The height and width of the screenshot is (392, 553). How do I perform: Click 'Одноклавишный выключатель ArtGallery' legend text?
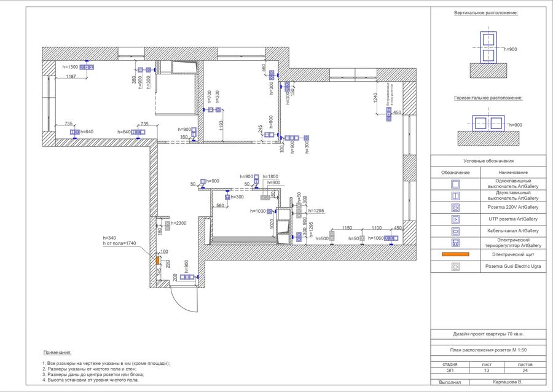point(513,184)
